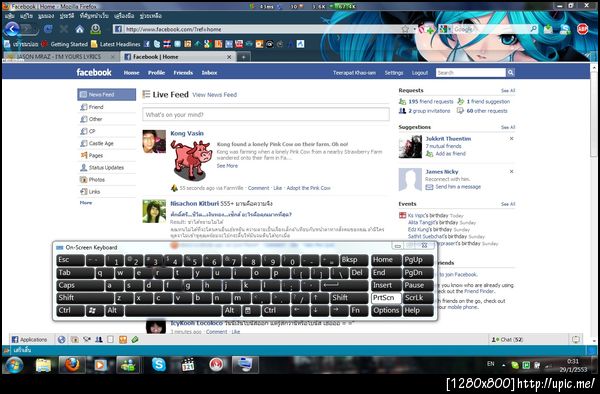
Task: Toggle the ScrLk key on keyboard
Action: click(x=418, y=298)
